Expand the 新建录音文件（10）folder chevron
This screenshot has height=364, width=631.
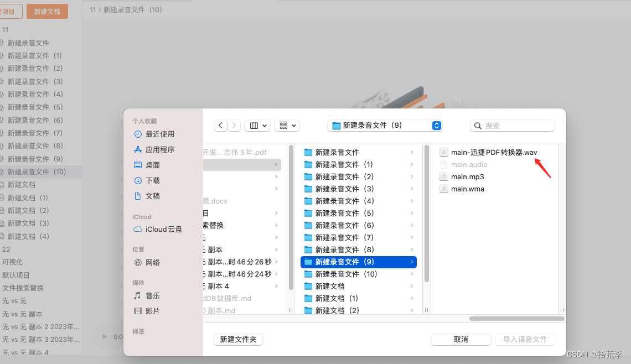tap(411, 274)
